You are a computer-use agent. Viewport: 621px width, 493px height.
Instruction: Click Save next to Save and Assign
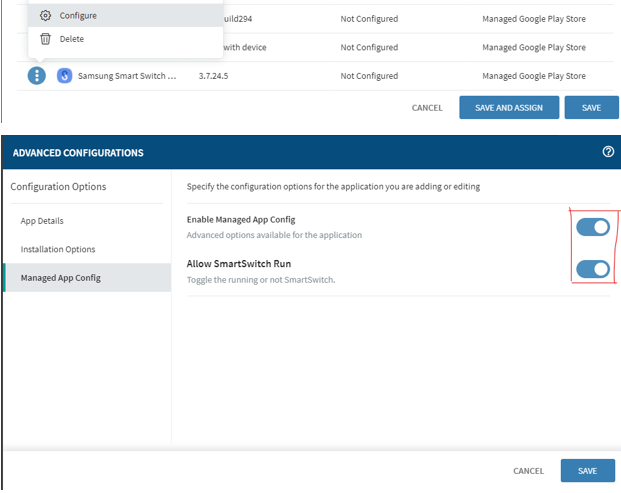click(591, 108)
